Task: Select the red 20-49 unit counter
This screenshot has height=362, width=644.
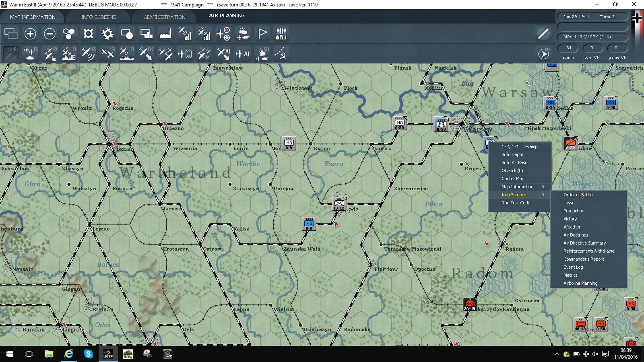Action: [470, 304]
